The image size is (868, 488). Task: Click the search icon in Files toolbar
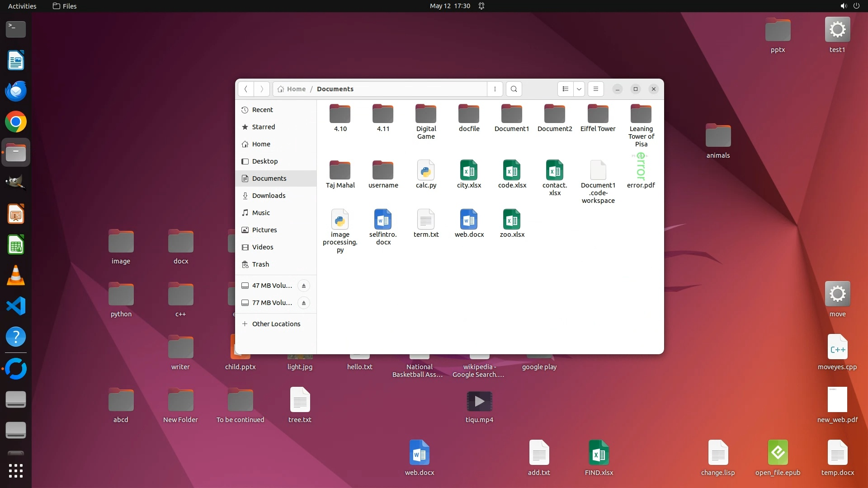[x=514, y=89]
